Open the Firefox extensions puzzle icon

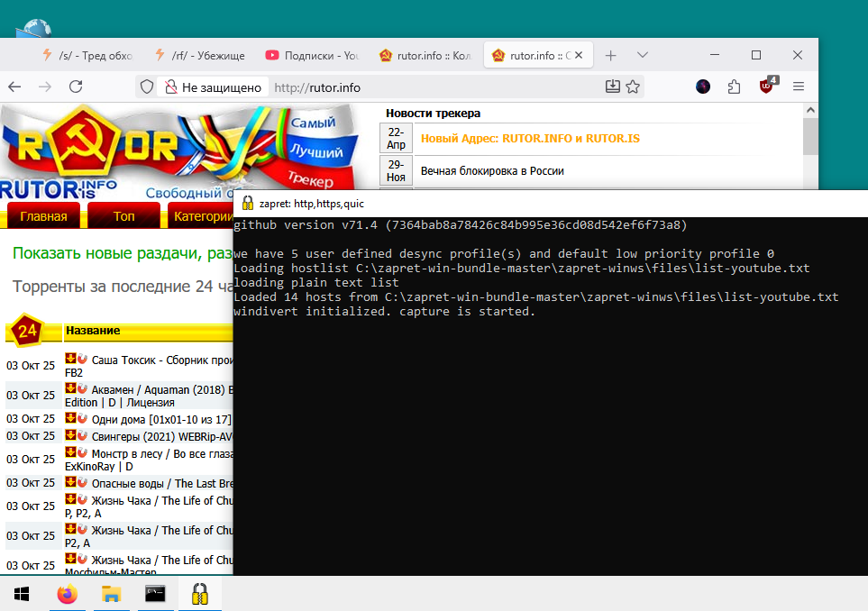point(733,86)
